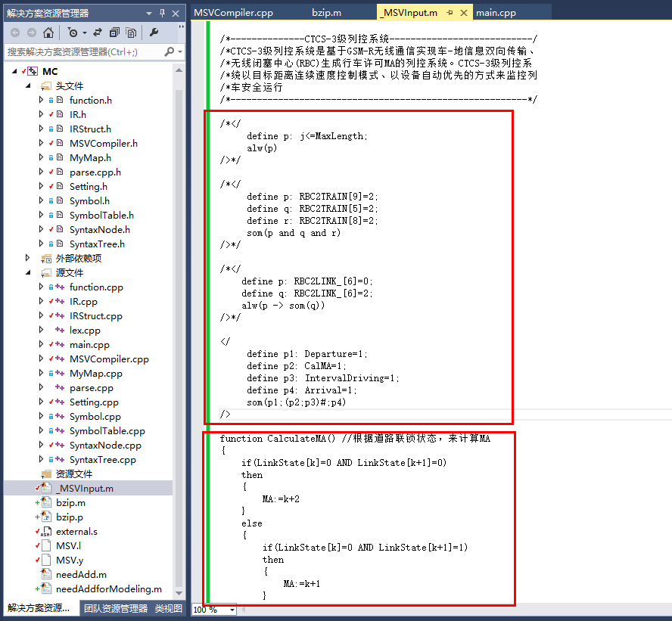This screenshot has height=621, width=672.
Task: Click the magnifier icon in the search box
Action: [168, 51]
